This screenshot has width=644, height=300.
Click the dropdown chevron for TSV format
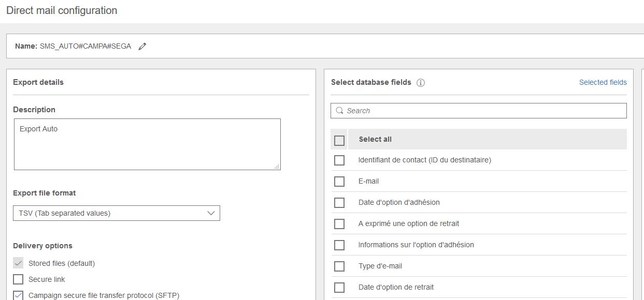(211, 213)
